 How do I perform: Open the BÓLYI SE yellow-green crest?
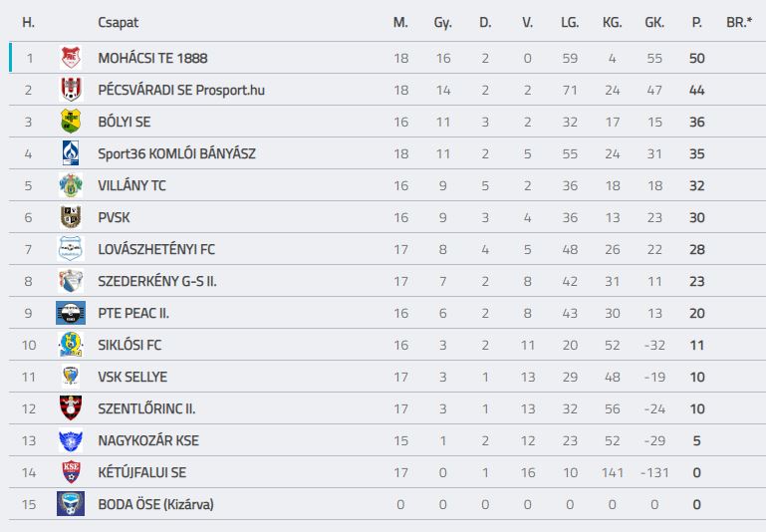[71, 122]
